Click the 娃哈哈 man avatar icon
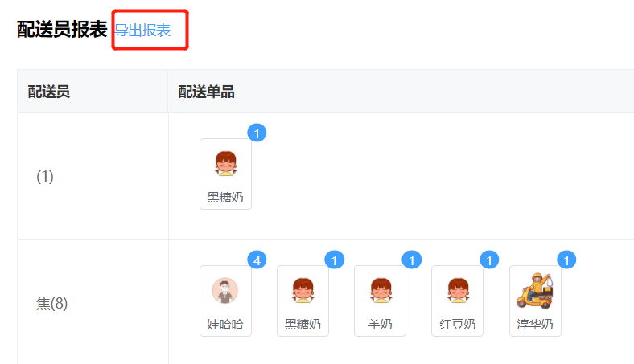Screen dimensions: 634x364 225,290
